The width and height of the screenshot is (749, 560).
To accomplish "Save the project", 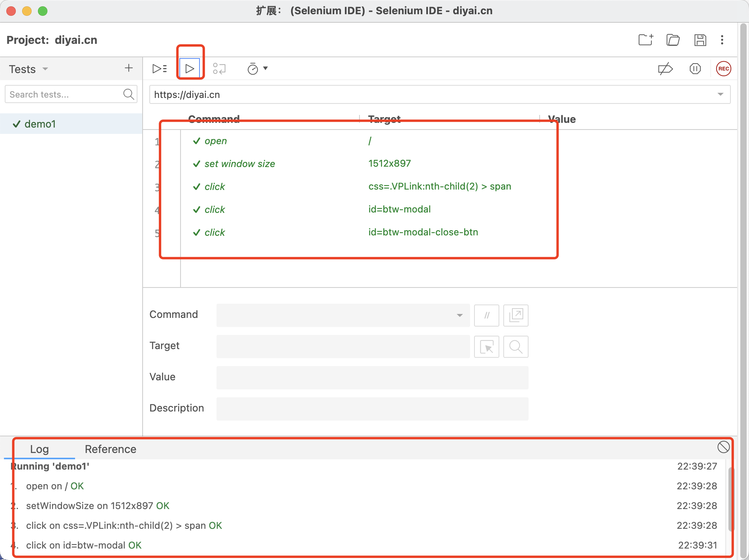I will 700,40.
